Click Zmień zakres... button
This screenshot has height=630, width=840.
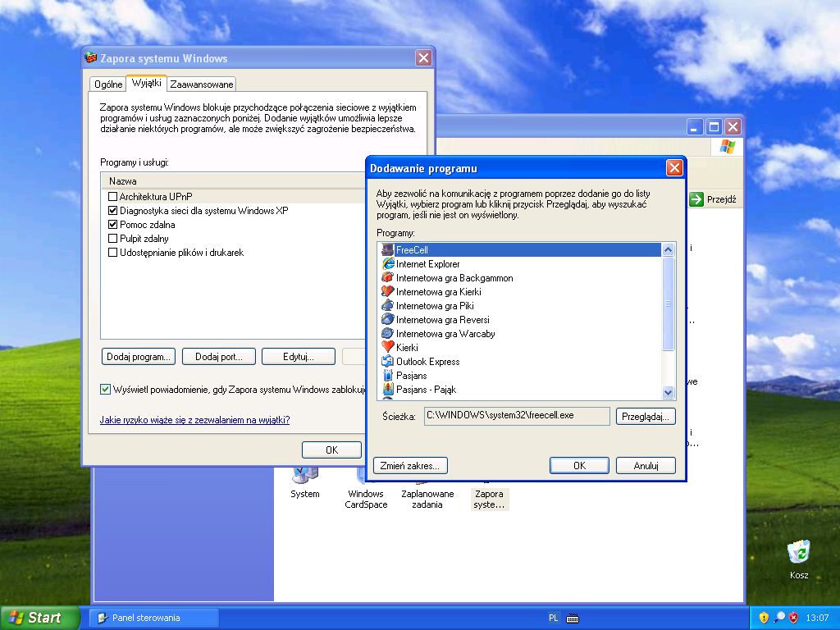point(410,466)
